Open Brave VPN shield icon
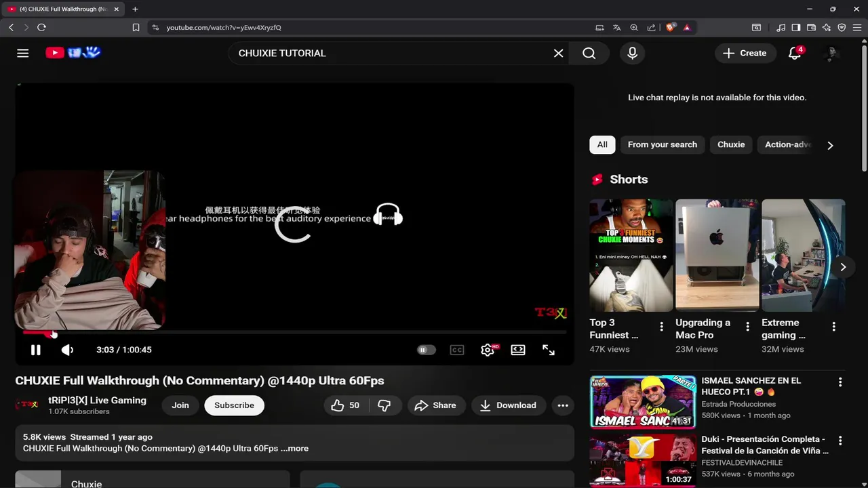 coord(842,28)
